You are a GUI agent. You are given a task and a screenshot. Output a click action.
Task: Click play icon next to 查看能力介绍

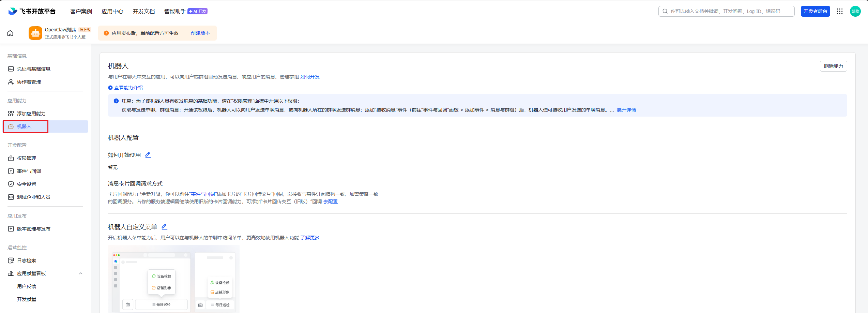(110, 88)
